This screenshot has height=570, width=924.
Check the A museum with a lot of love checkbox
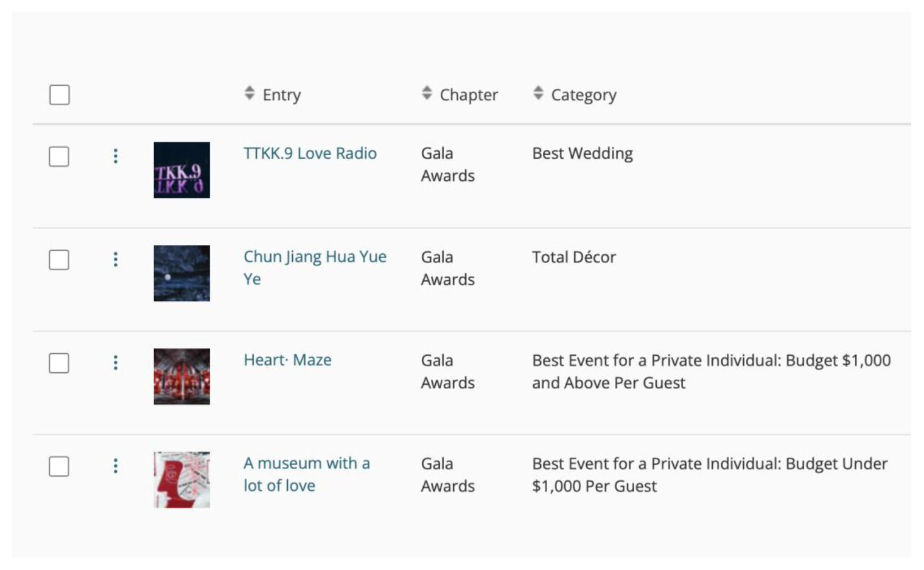[59, 466]
